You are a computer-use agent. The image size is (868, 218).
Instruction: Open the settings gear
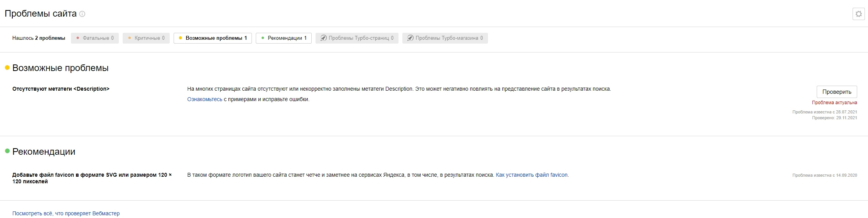(x=858, y=14)
